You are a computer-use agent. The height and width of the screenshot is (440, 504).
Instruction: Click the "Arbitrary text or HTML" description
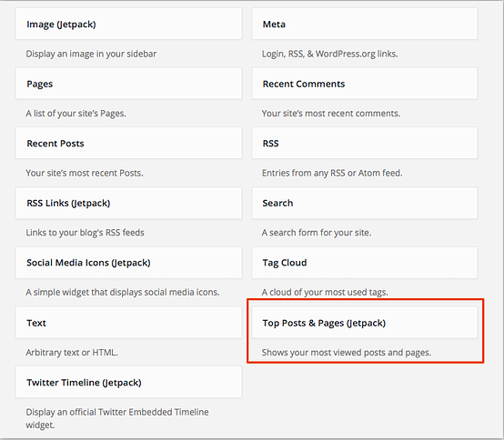point(72,353)
